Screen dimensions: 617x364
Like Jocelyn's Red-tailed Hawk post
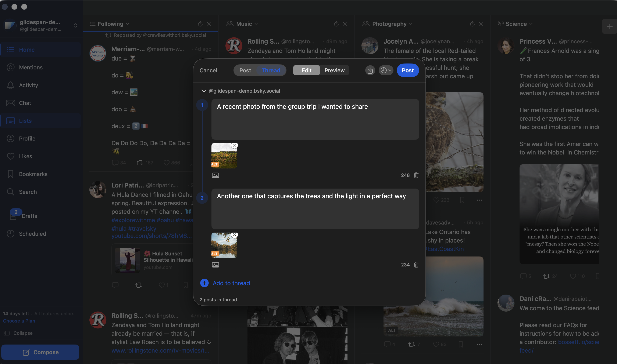pos(436,200)
